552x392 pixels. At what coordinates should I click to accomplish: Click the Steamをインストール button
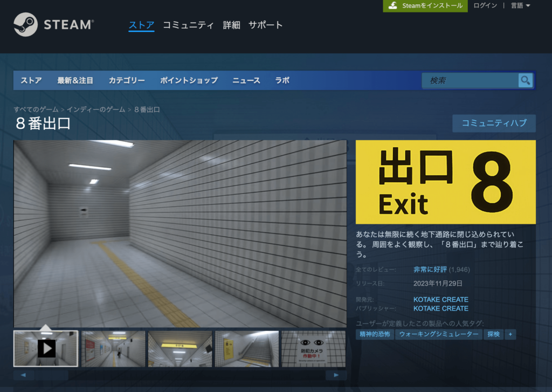point(425,5)
